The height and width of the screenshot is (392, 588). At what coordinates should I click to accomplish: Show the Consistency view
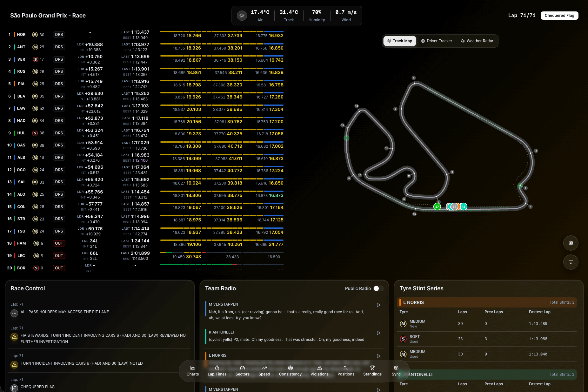(x=290, y=371)
